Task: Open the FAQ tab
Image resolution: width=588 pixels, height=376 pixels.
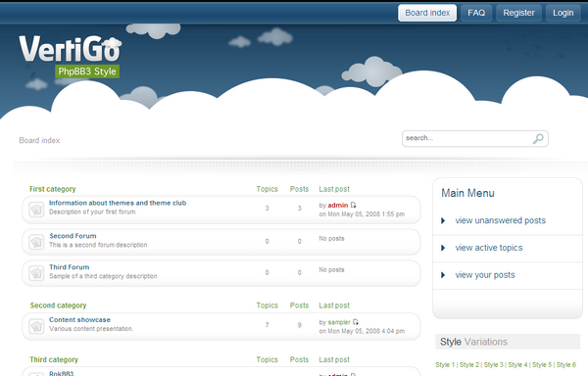Action: [476, 13]
